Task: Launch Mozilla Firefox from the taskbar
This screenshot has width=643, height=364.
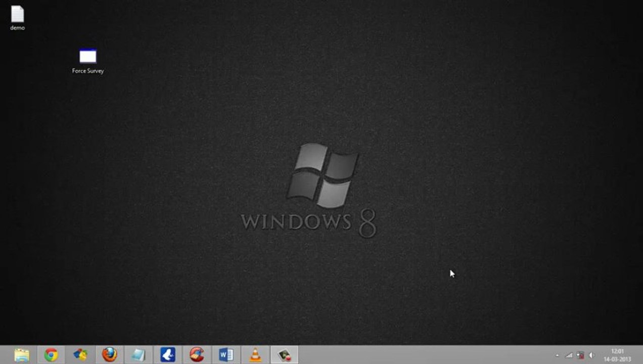Action: click(109, 355)
